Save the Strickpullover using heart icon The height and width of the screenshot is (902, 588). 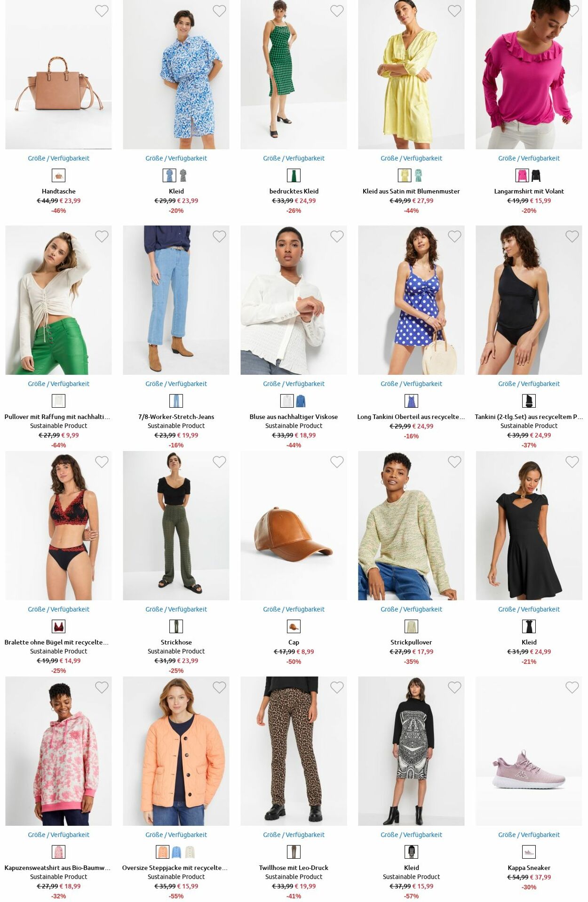point(454,462)
